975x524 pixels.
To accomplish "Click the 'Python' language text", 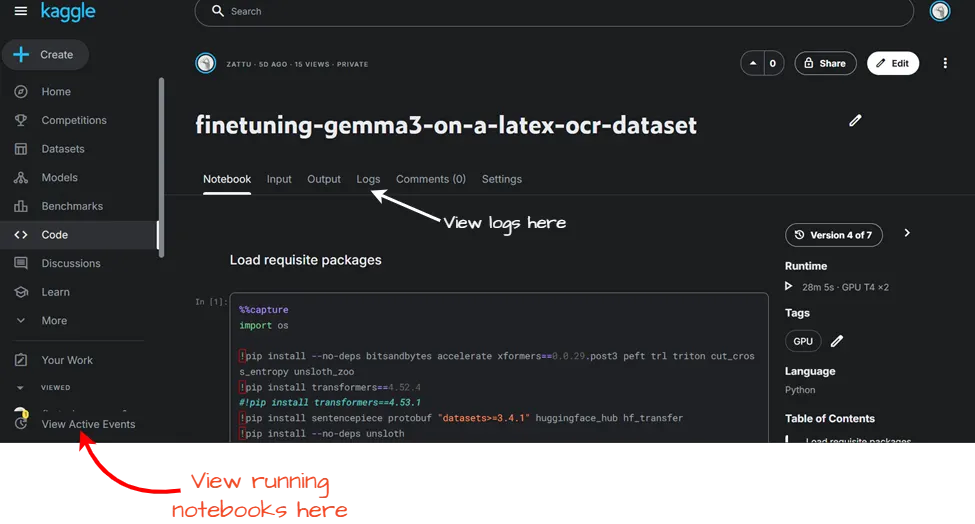I will [800, 390].
